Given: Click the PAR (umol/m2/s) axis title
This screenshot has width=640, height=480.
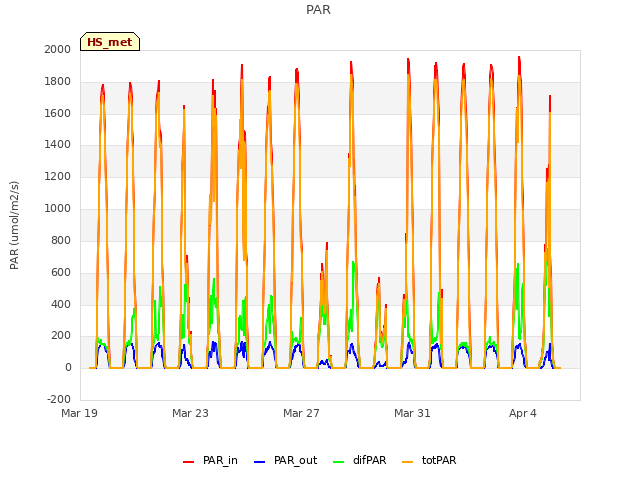Looking at the screenshot, I should [14, 225].
